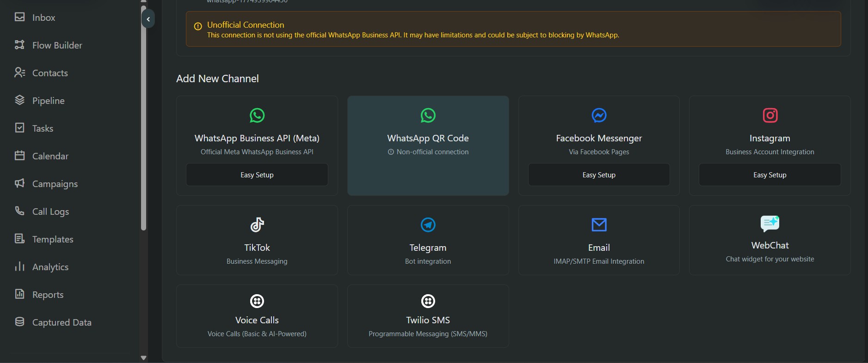Image resolution: width=868 pixels, height=363 pixels.
Task: Add the Twilio SMS channel card
Action: coord(428,316)
